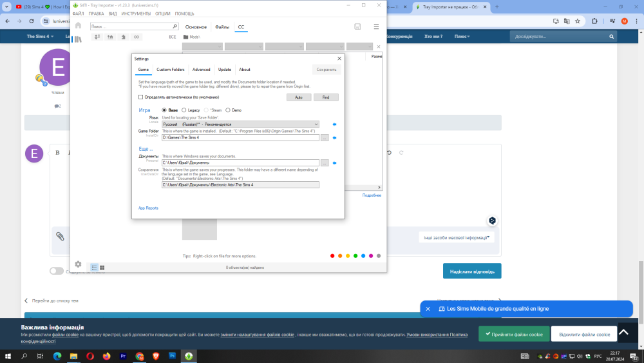
Task: Reset Game Folder with blue arrow icon
Action: tap(334, 137)
